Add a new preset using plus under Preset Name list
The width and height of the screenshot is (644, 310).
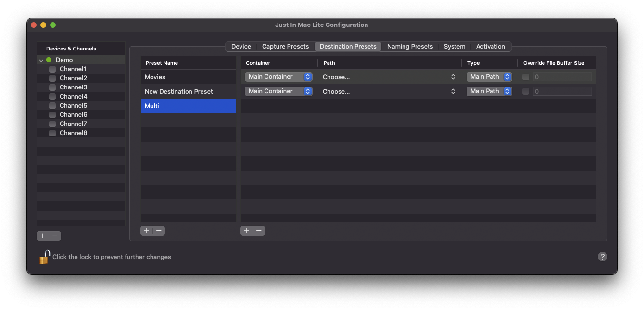pyautogui.click(x=147, y=231)
